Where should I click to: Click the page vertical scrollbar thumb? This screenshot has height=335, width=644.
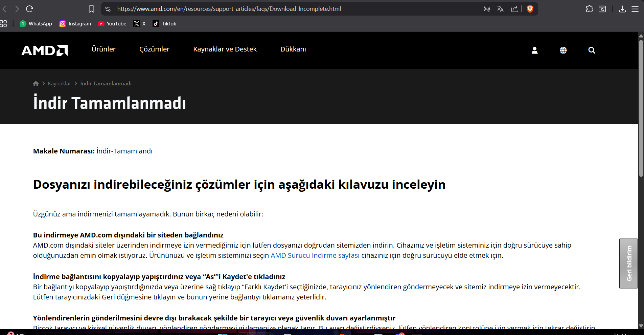(641, 108)
